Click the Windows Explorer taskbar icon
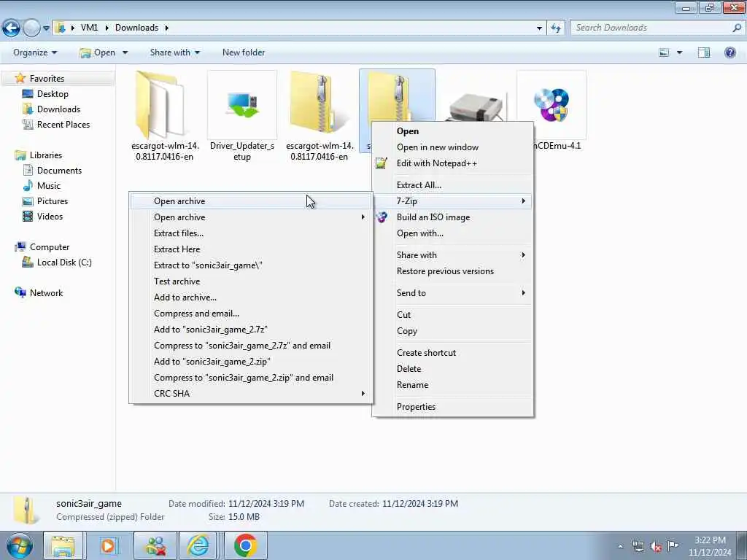This screenshot has width=747, height=560. [x=63, y=545]
